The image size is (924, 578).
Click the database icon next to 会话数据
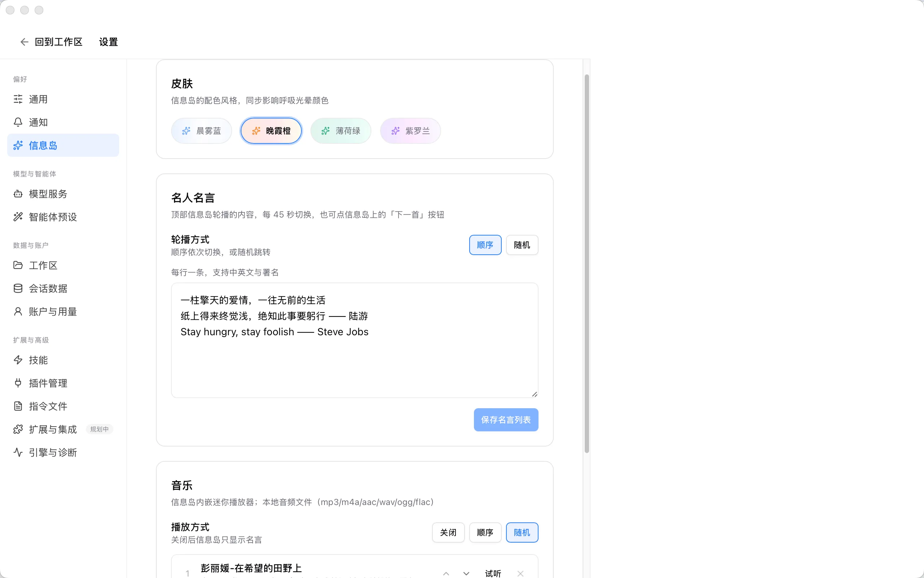(18, 288)
